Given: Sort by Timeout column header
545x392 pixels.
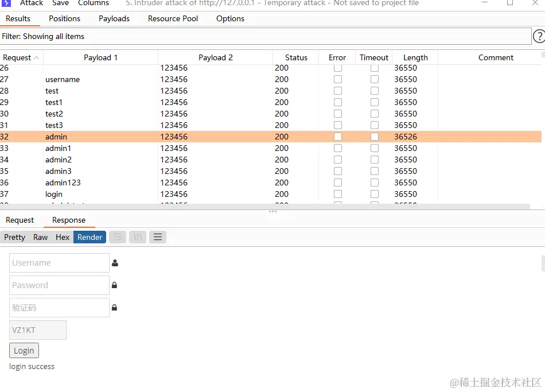Looking at the screenshot, I should [374, 58].
